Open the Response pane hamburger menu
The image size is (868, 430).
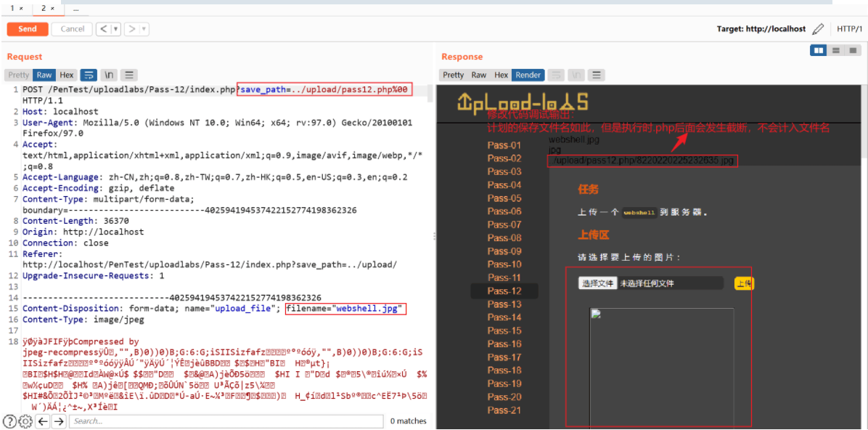(596, 75)
